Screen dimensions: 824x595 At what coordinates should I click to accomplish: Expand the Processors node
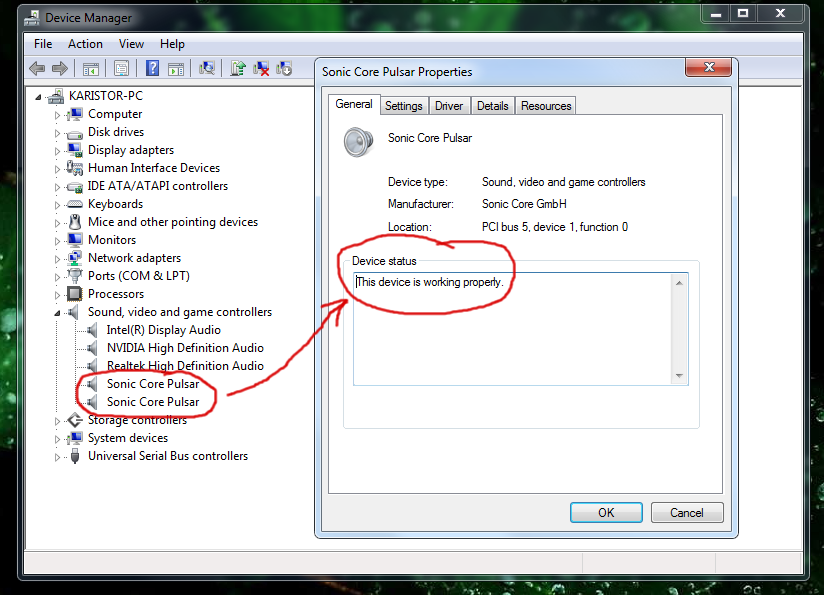tap(57, 295)
